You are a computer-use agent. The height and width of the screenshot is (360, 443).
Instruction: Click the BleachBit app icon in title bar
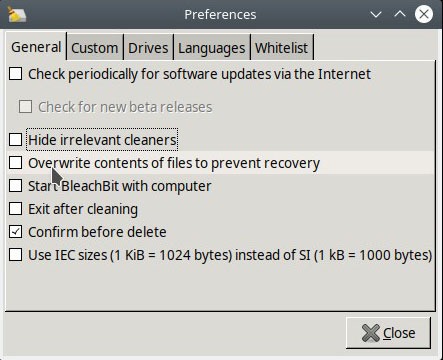coord(17,15)
